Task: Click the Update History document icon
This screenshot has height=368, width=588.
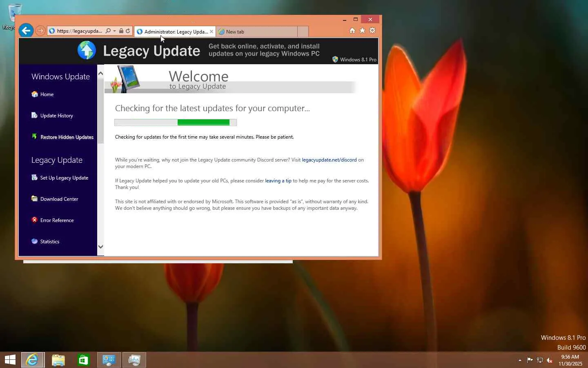Action: [x=35, y=115]
